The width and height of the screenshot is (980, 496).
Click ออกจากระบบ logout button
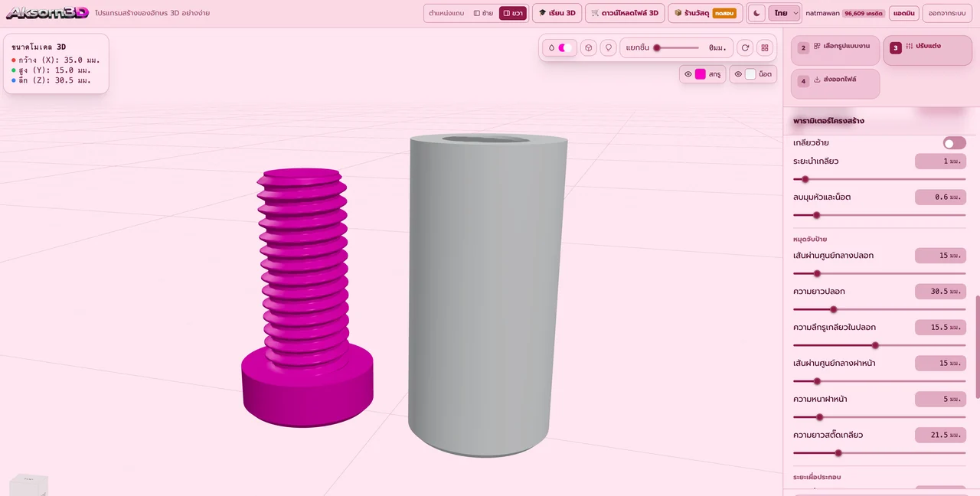point(946,13)
